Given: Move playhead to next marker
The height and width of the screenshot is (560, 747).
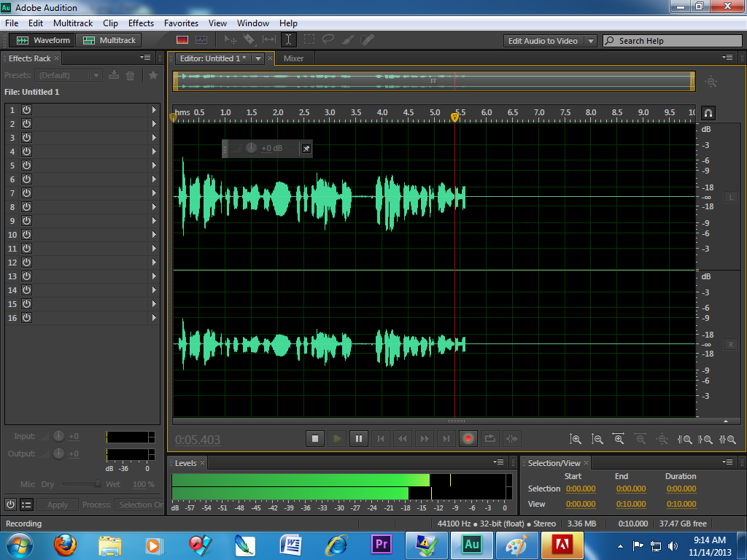Looking at the screenshot, I should 446,438.
